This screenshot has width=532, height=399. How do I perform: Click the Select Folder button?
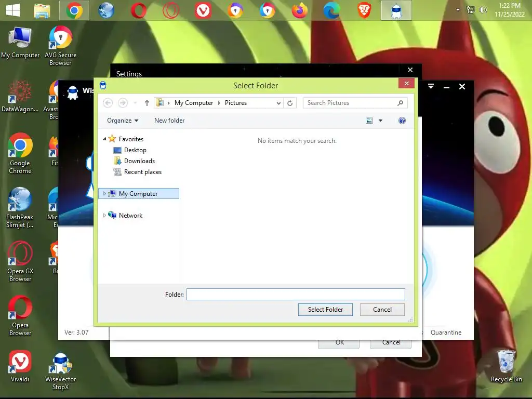[x=325, y=310]
